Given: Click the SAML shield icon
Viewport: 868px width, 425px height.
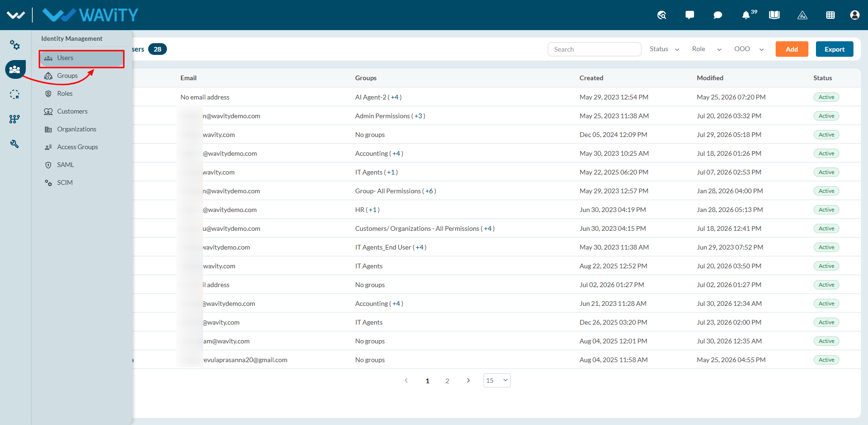Looking at the screenshot, I should (48, 165).
